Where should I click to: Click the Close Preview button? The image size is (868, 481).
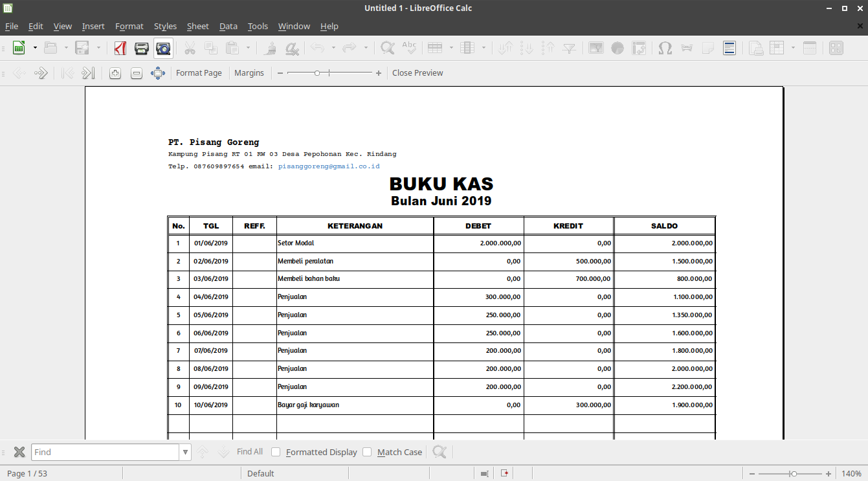click(417, 73)
